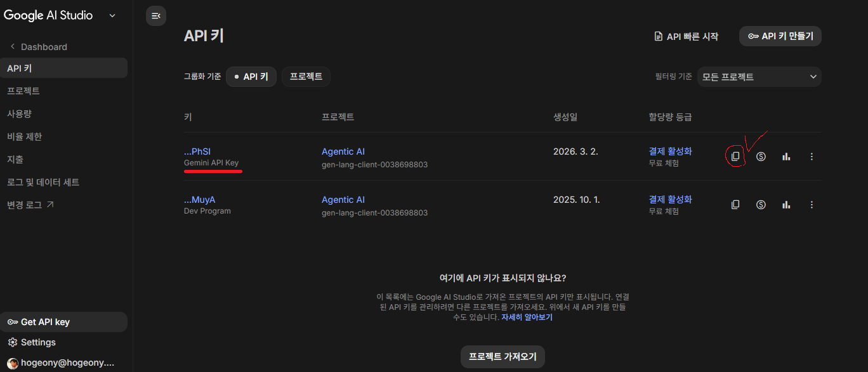Image resolution: width=868 pixels, height=372 pixels.
Task: Click 결제 활성화 in ...MuyA row
Action: coord(670,200)
